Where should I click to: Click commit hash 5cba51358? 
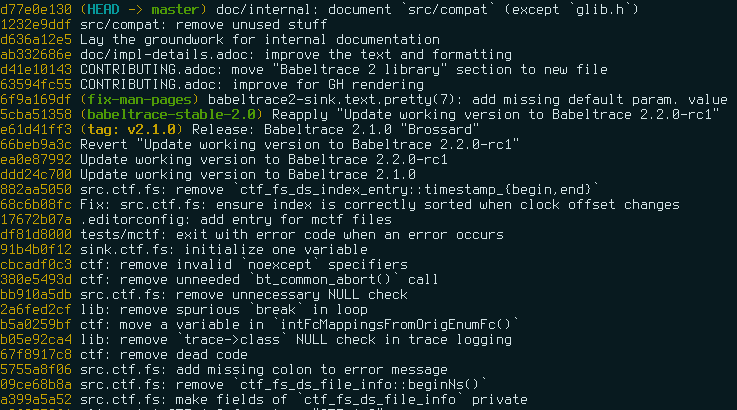point(36,115)
